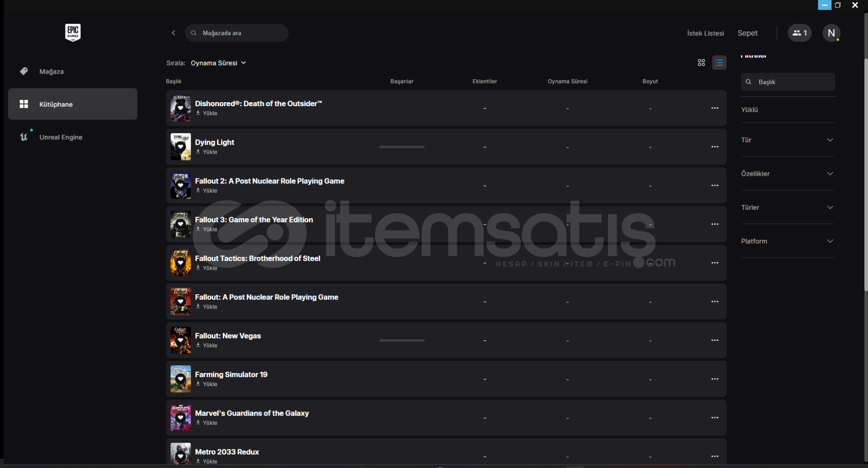
Task: Open the friends list icon
Action: coord(800,33)
